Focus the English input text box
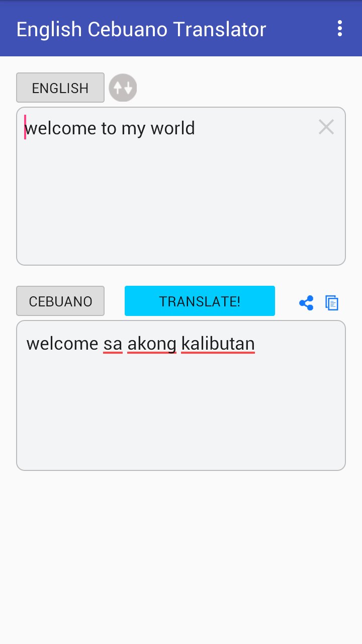Viewport: 362px width, 644px height. point(181,186)
